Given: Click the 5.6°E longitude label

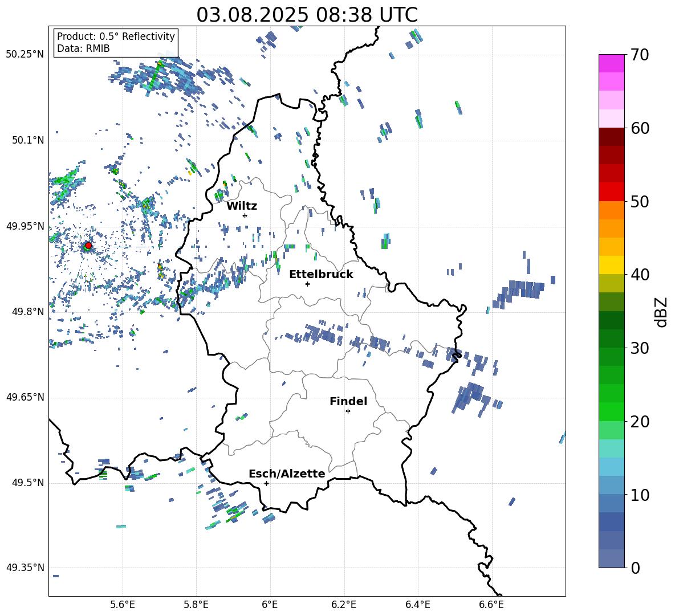Looking at the screenshot, I should 123,605.
